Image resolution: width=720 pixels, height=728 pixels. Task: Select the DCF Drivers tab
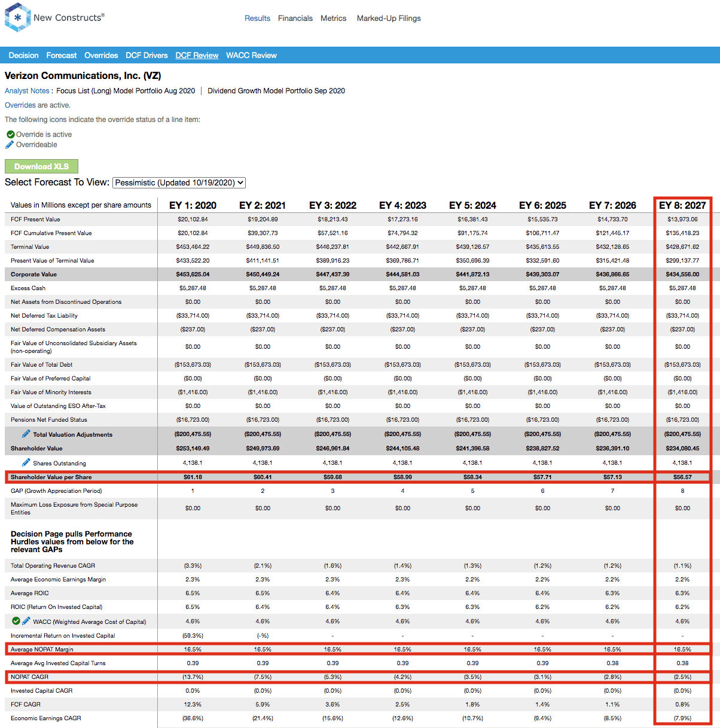(147, 55)
